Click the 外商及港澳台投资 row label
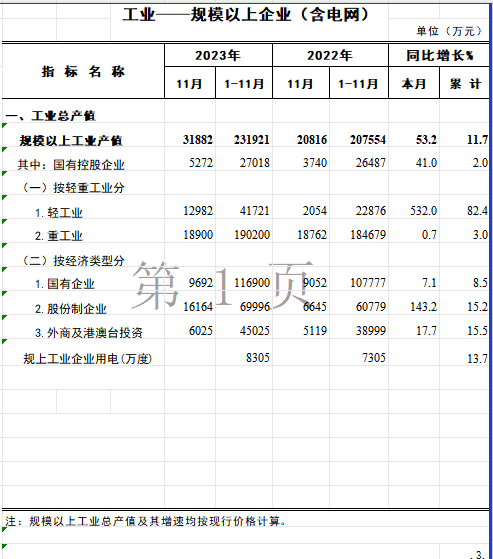The height and width of the screenshot is (559, 493). 89,332
